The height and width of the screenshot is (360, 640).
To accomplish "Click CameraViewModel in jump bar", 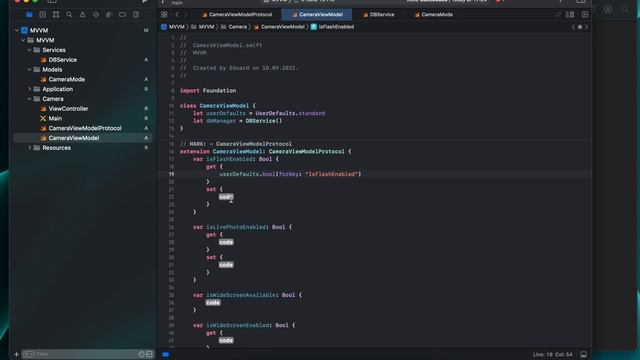I will [279, 27].
